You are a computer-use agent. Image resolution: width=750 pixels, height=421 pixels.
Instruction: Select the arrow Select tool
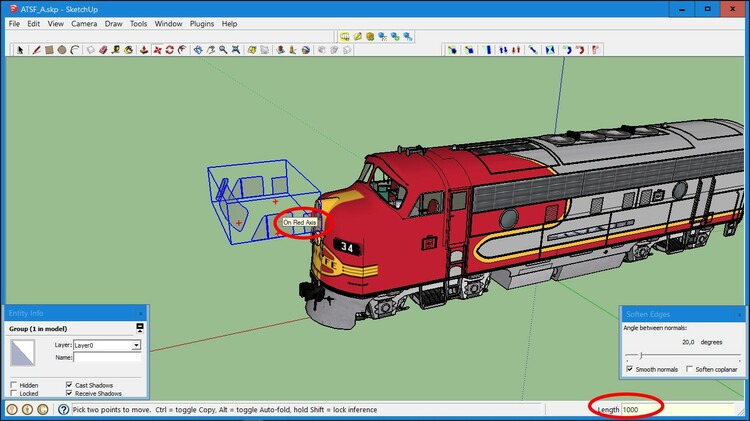(x=21, y=48)
